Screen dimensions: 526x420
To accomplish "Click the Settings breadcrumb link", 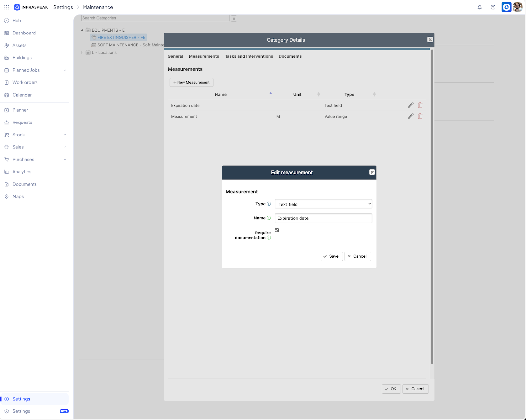I will (63, 7).
